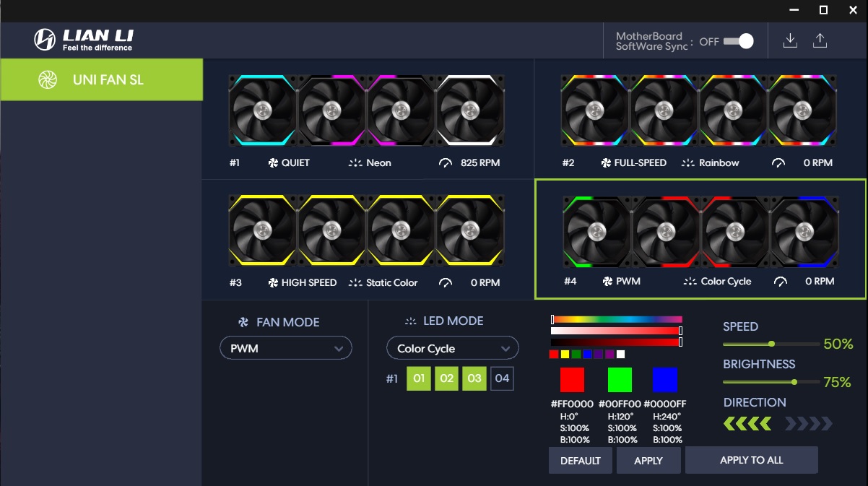Click the LED icon beside Neon
The width and height of the screenshot is (868, 486).
(x=355, y=163)
